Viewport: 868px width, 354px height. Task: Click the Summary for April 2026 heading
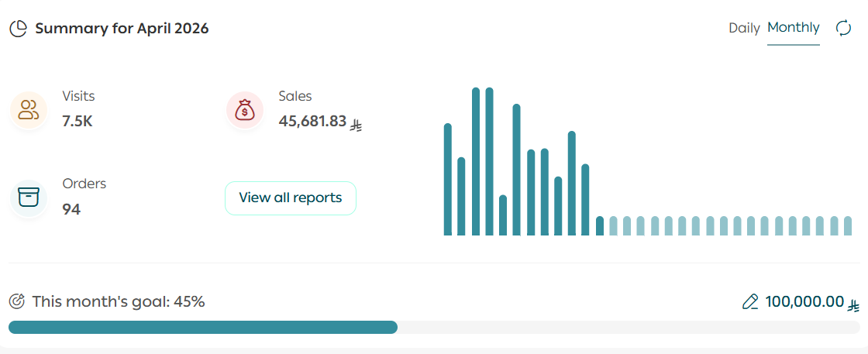pos(122,29)
